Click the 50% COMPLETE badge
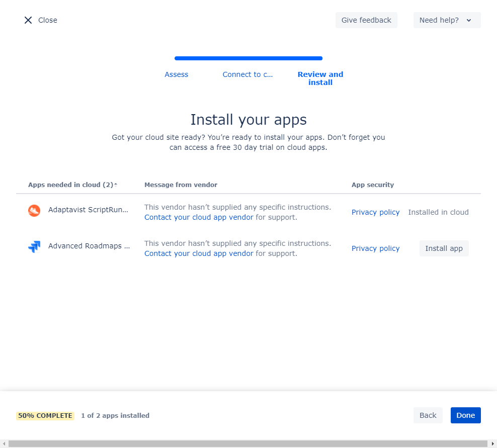 45,416
